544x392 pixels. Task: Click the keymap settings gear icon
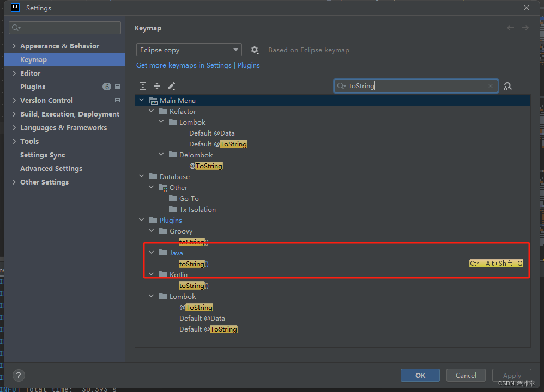[x=255, y=50]
